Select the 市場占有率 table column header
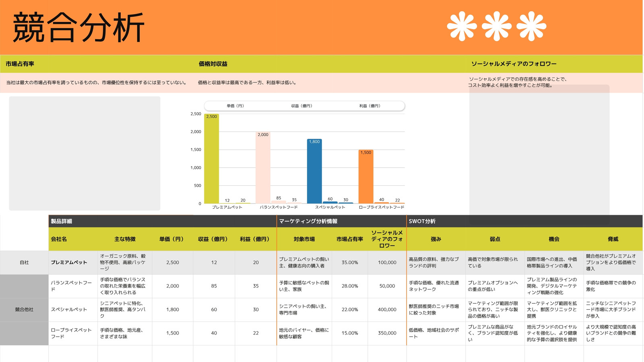 click(350, 239)
